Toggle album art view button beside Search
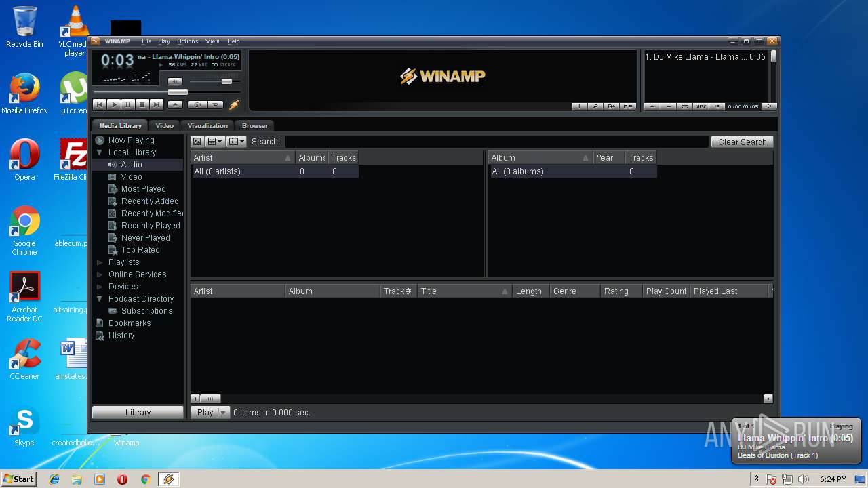 [197, 142]
